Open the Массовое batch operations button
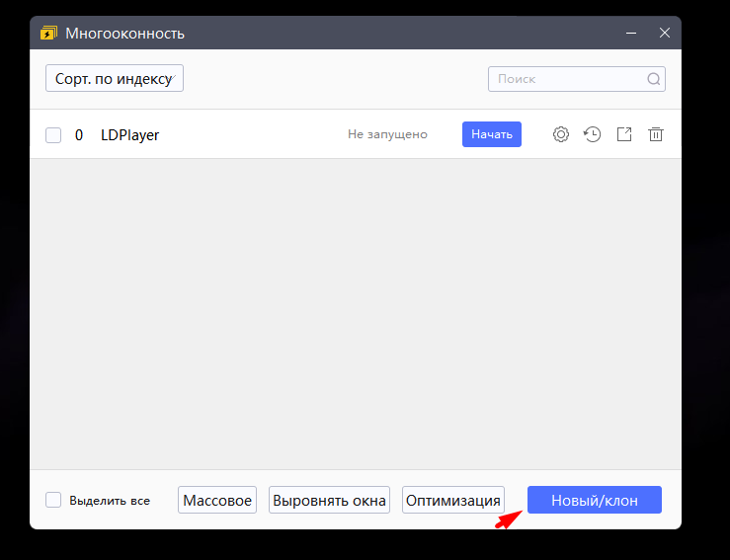This screenshot has width=730, height=560. pyautogui.click(x=217, y=501)
